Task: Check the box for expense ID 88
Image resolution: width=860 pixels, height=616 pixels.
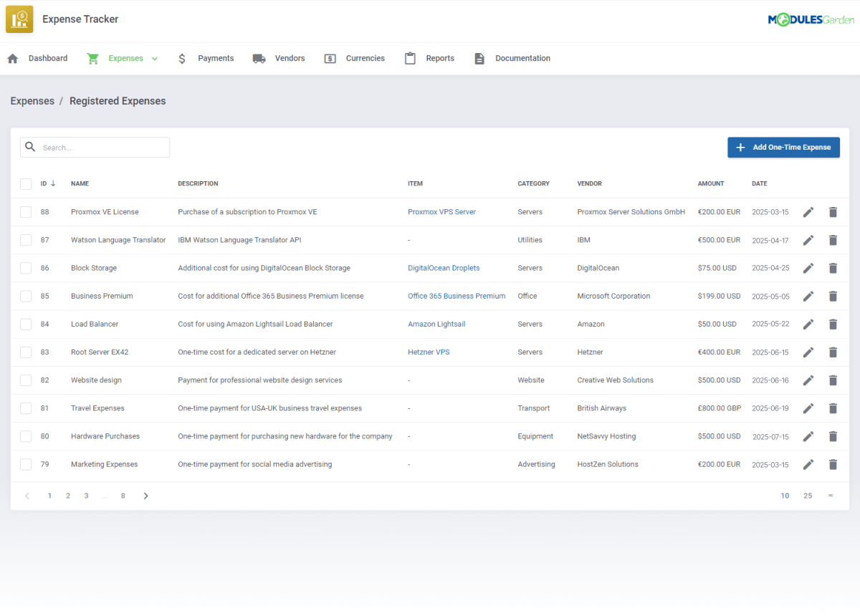Action: [x=26, y=212]
